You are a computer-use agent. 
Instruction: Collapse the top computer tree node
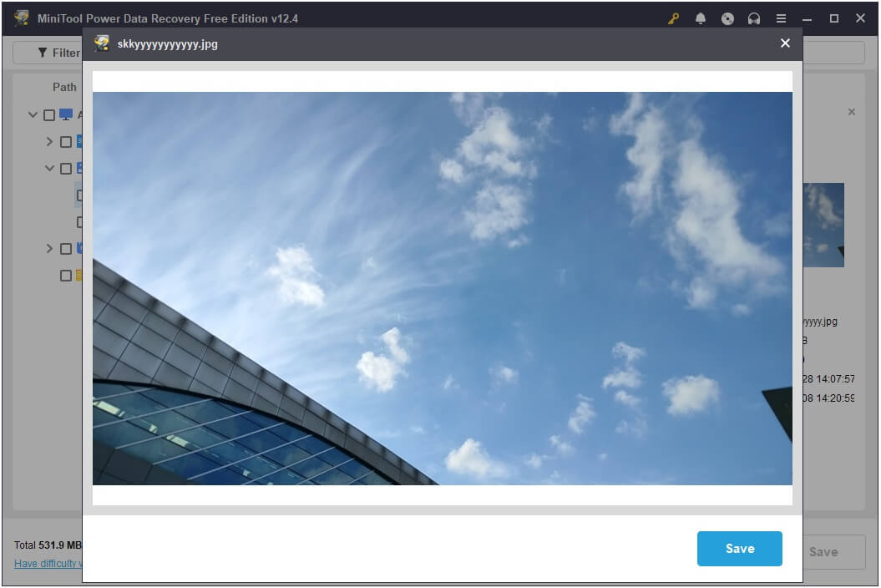33,114
